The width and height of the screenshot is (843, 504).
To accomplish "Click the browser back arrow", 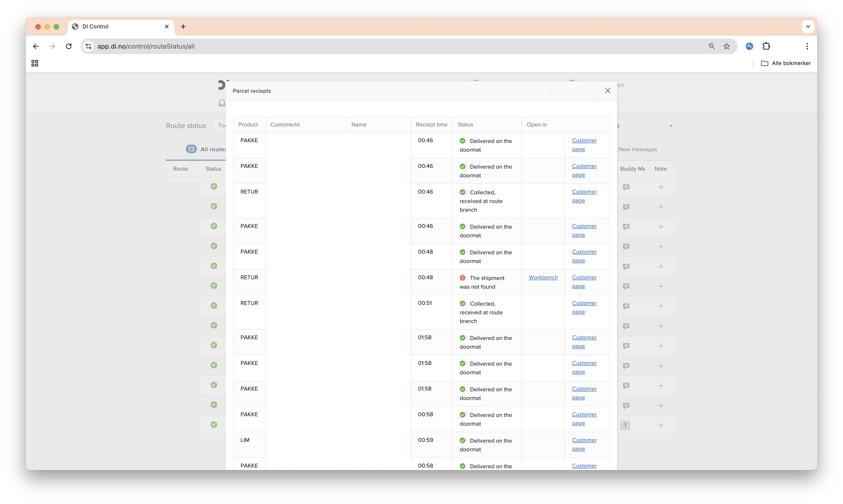I will click(x=36, y=46).
